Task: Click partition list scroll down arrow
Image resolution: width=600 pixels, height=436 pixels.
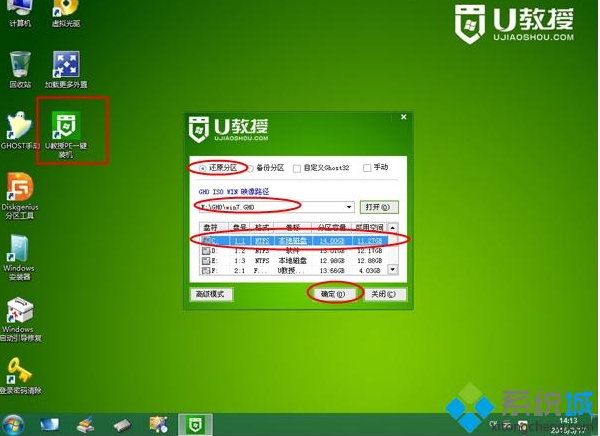Action: click(393, 269)
